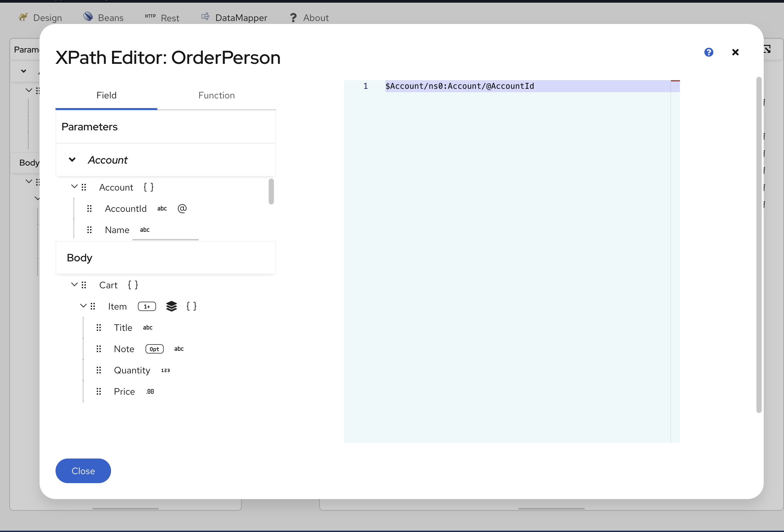Click the drag handle next to Note
The width and height of the screenshot is (784, 532).
point(98,349)
